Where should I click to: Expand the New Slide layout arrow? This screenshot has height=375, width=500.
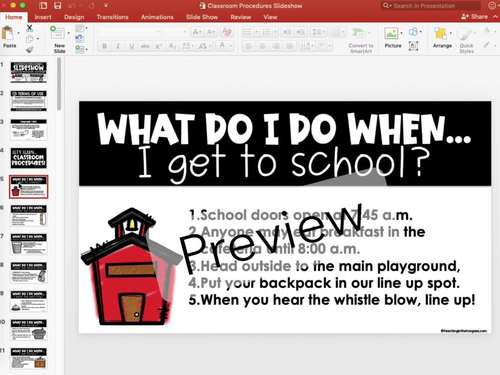coord(69,33)
